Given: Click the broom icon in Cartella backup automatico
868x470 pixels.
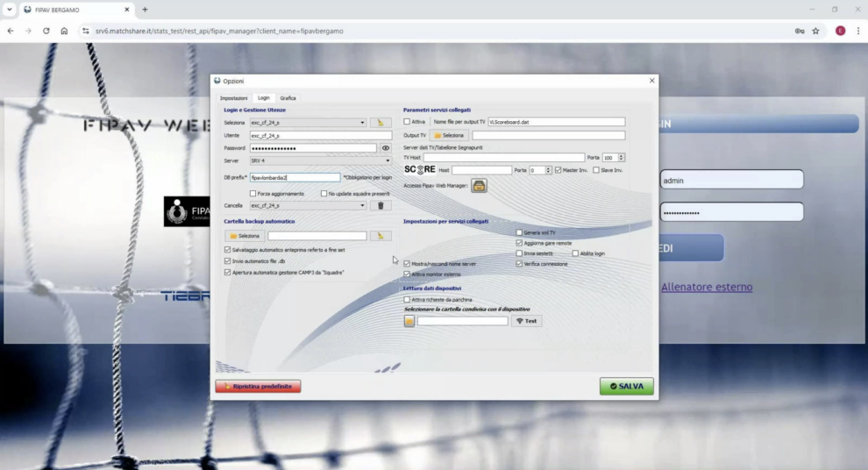Looking at the screenshot, I should coord(381,236).
